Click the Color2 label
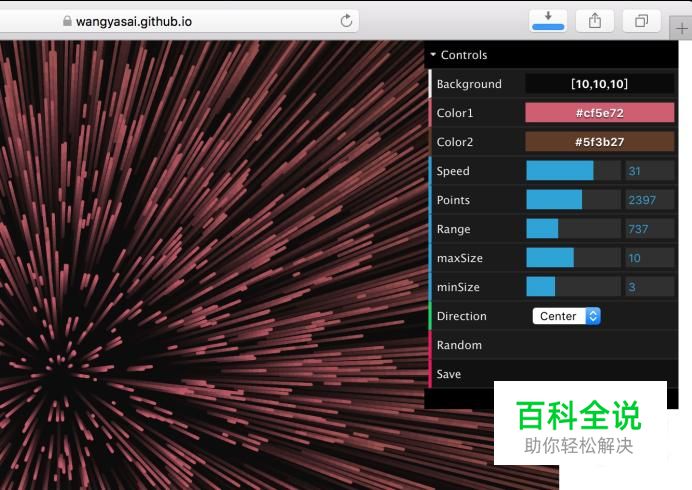The image size is (692, 490). click(455, 142)
